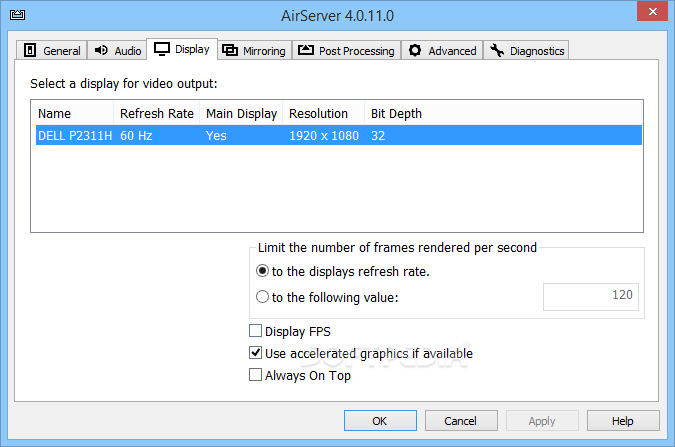Go to the Mirroring tab
The height and width of the screenshot is (447, 675).
[255, 50]
